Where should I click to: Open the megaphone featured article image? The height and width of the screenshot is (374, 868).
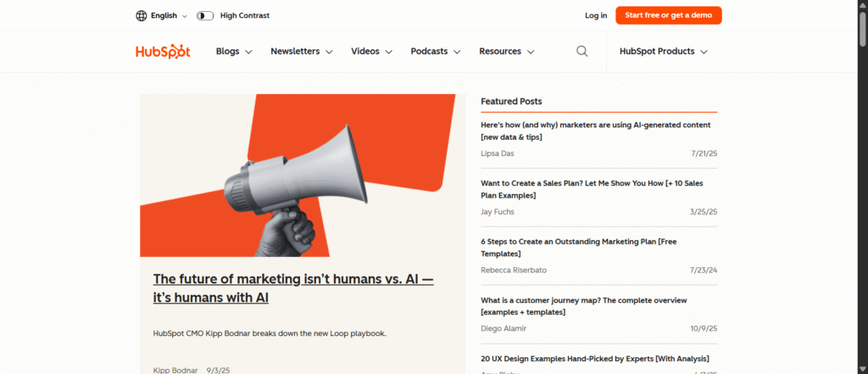click(303, 175)
